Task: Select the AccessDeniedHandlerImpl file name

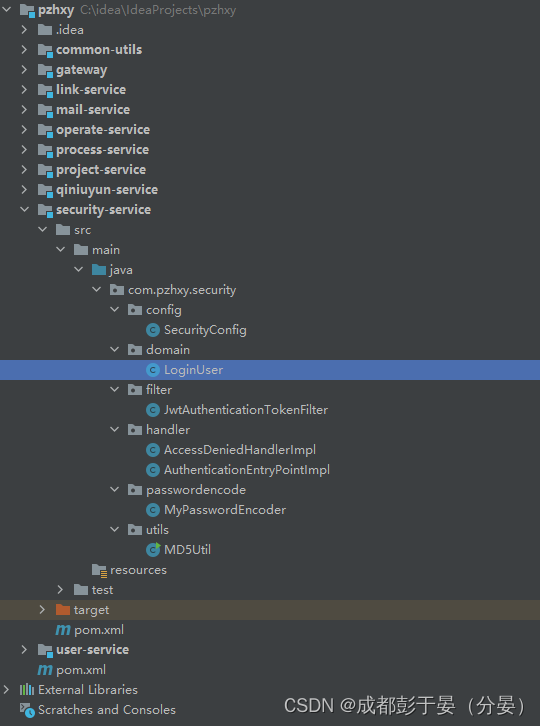Action: coord(240,450)
